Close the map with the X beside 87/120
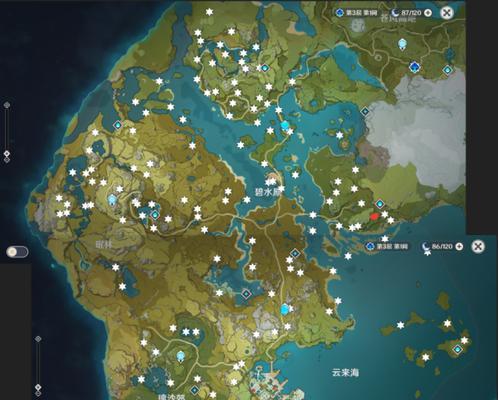 tap(447, 13)
